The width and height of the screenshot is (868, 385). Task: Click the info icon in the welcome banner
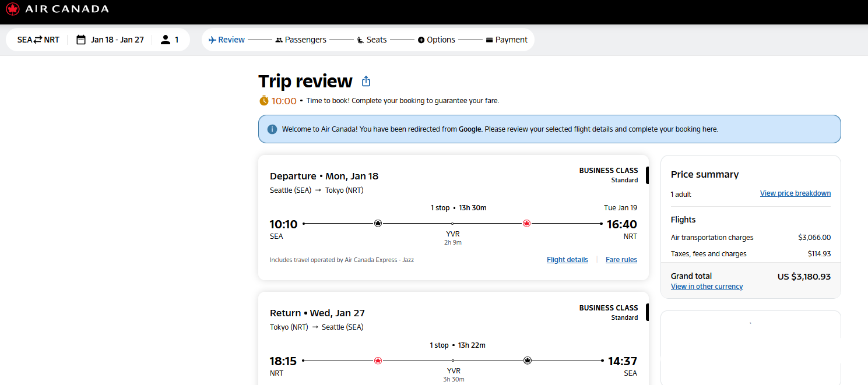(x=272, y=129)
